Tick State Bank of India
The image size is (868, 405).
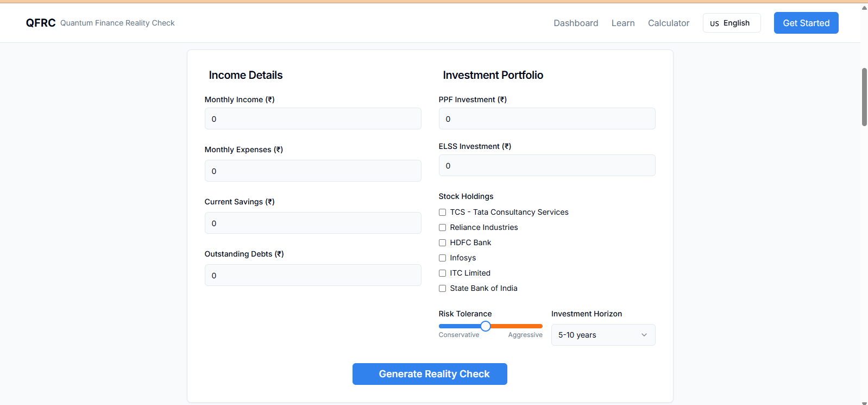click(443, 289)
